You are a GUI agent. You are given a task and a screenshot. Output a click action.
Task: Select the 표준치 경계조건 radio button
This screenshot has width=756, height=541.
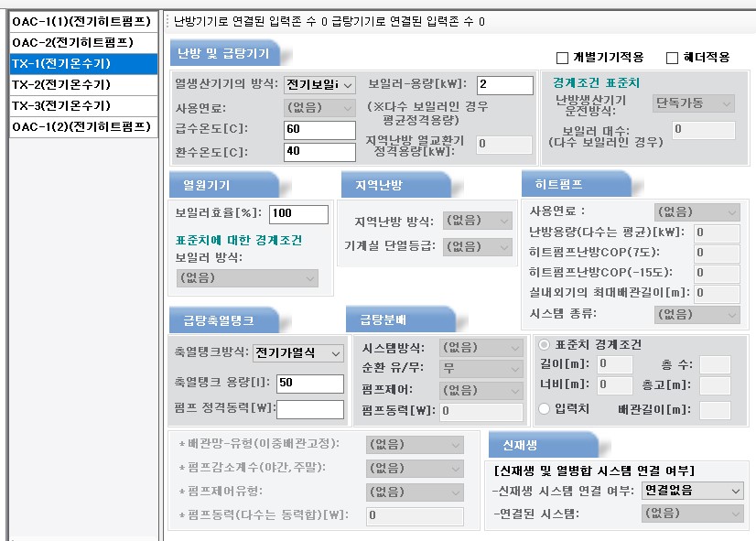[544, 345]
